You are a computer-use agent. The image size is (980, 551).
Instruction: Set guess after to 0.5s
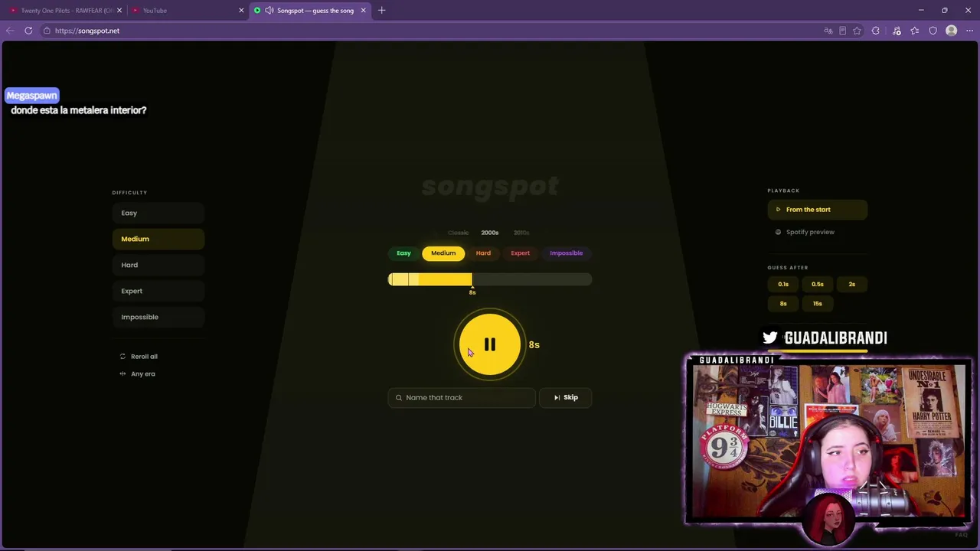tap(818, 284)
